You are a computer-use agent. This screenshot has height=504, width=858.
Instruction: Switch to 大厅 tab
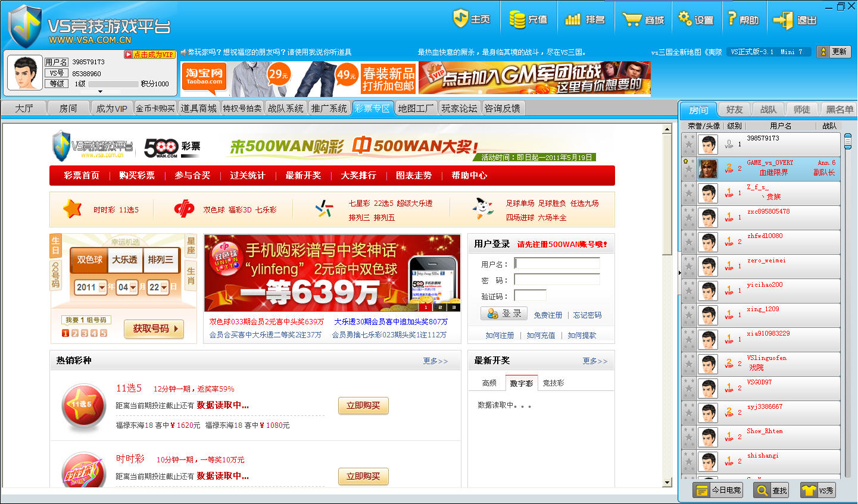tap(24, 108)
